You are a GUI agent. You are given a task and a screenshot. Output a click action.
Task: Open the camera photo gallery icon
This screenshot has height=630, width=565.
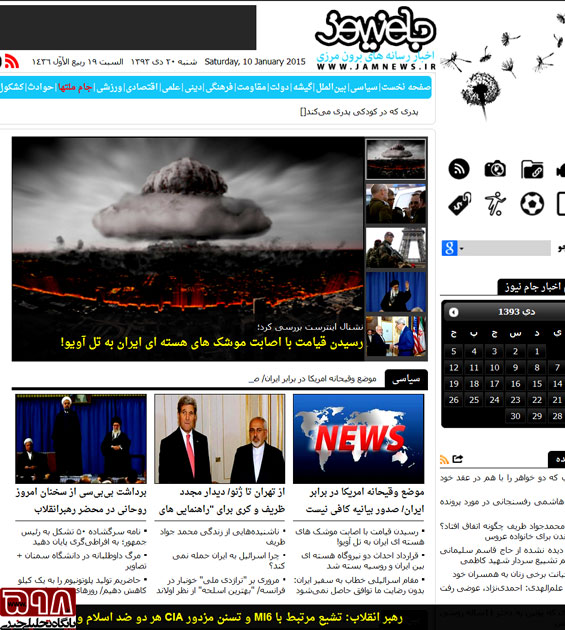pos(495,169)
